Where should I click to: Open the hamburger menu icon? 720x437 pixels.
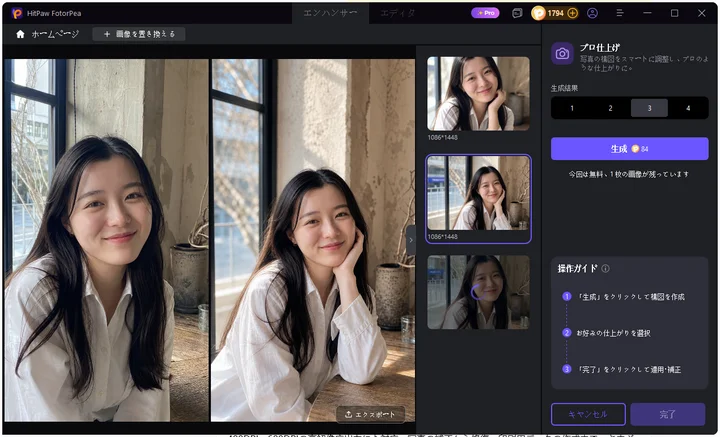[x=619, y=13]
